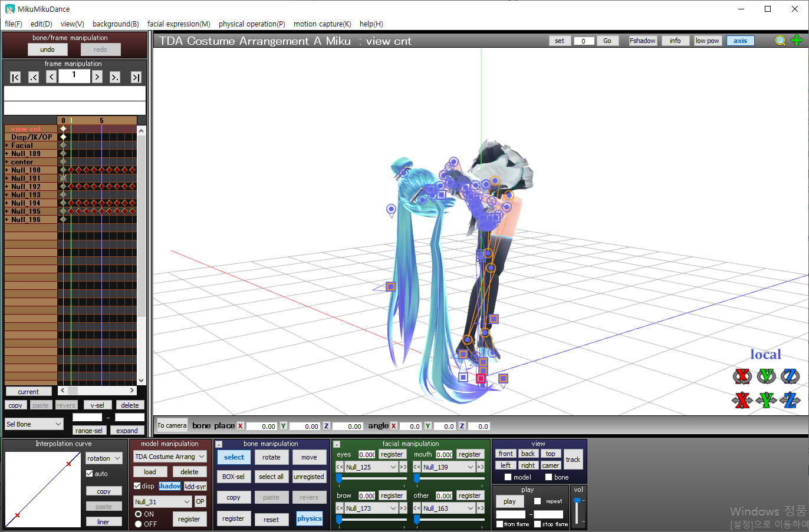Open the background(B) menu
This screenshot has width=809, height=532.
click(116, 24)
